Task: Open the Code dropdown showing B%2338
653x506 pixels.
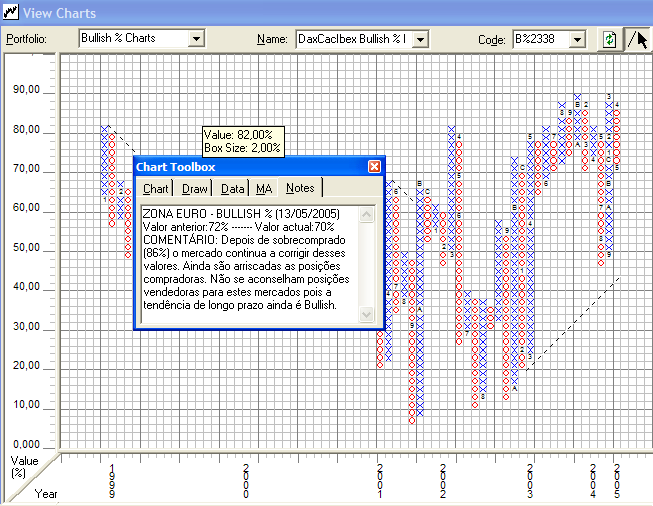Action: pos(576,39)
